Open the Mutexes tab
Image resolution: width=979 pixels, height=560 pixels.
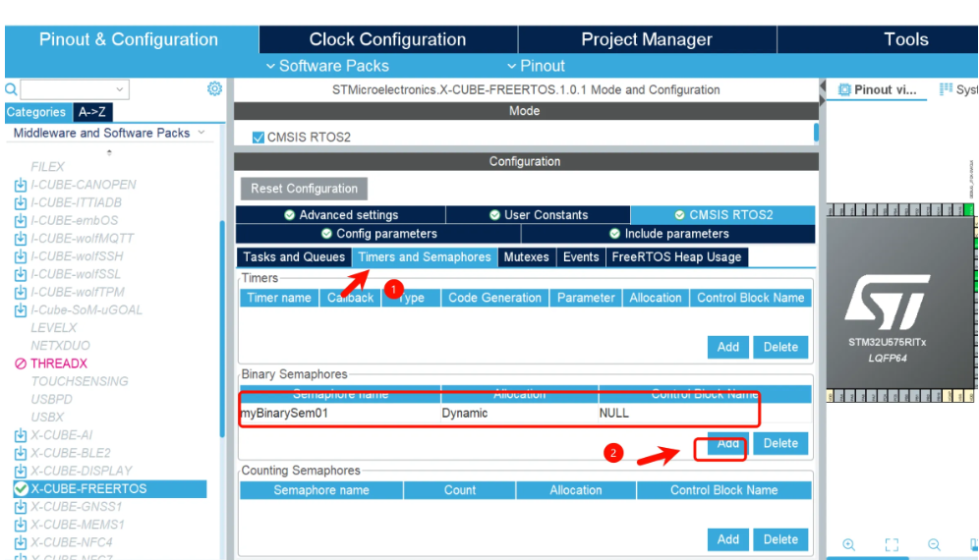tap(526, 257)
